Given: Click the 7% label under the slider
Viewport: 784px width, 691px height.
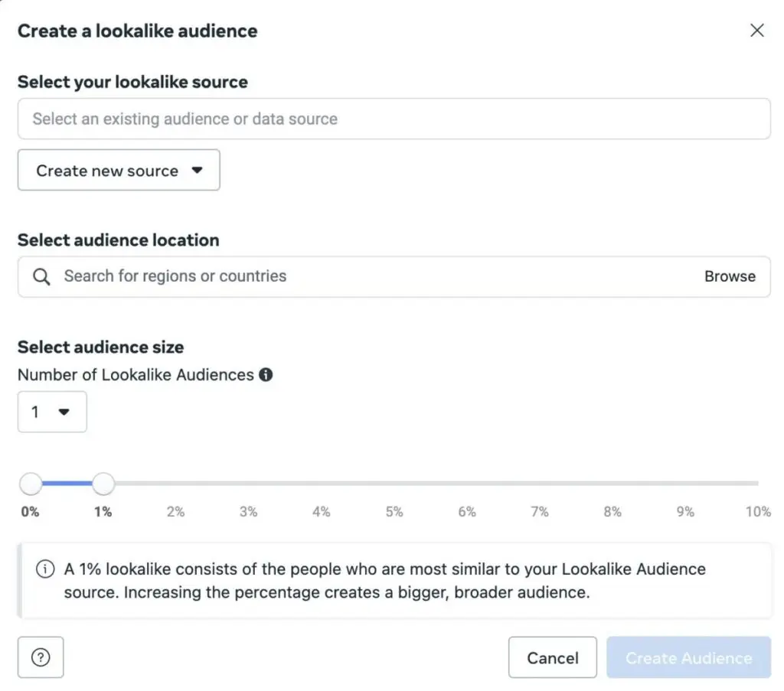Looking at the screenshot, I should pos(540,512).
